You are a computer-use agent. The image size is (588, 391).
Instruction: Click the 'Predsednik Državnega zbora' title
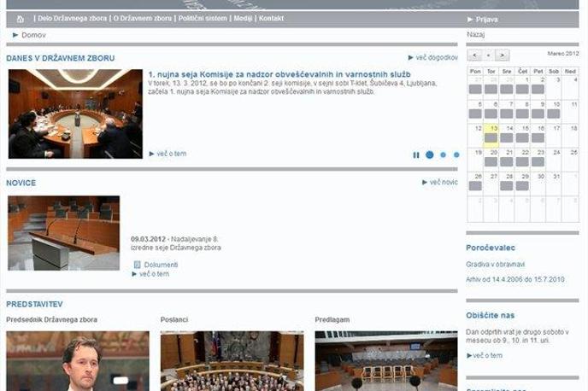(52, 320)
